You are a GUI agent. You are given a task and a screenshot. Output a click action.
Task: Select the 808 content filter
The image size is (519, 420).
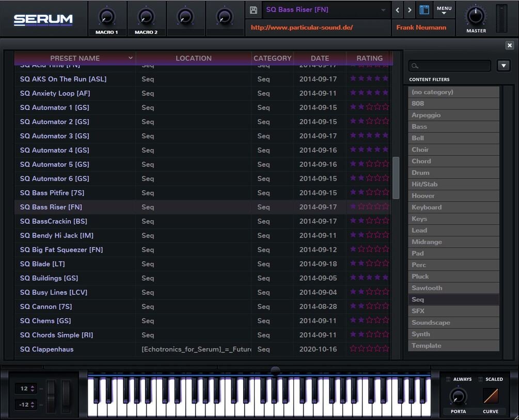[x=453, y=104]
